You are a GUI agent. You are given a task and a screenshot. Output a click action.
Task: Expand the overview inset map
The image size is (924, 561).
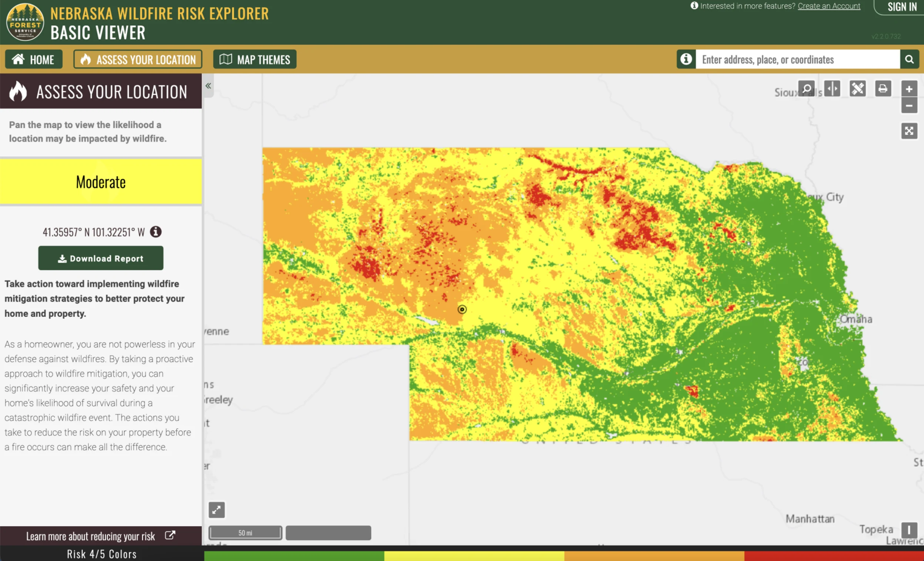216,510
